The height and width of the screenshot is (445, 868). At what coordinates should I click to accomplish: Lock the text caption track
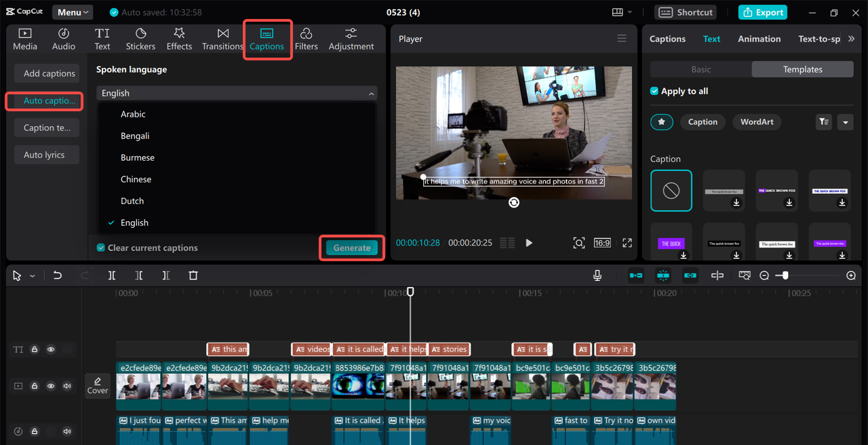click(35, 349)
